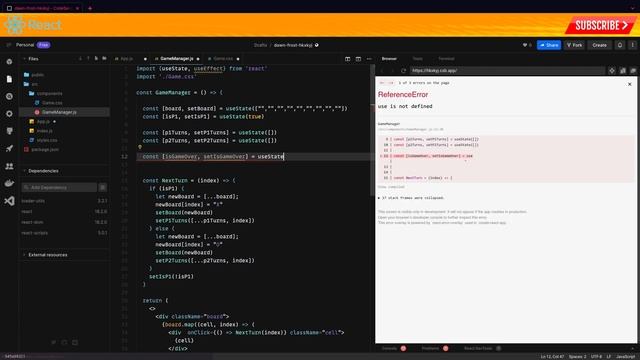This screenshot has height=360, width=640.
Task: Open the Deployment rocket icon in the sidebar
Action: (9, 149)
